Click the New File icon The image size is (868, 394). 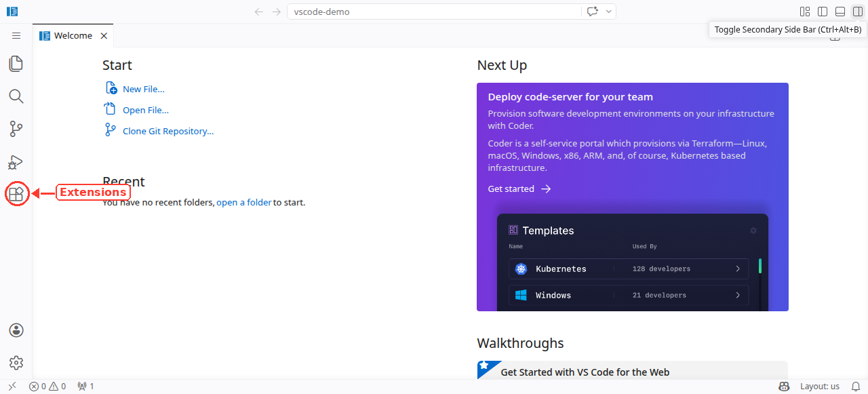[111, 88]
